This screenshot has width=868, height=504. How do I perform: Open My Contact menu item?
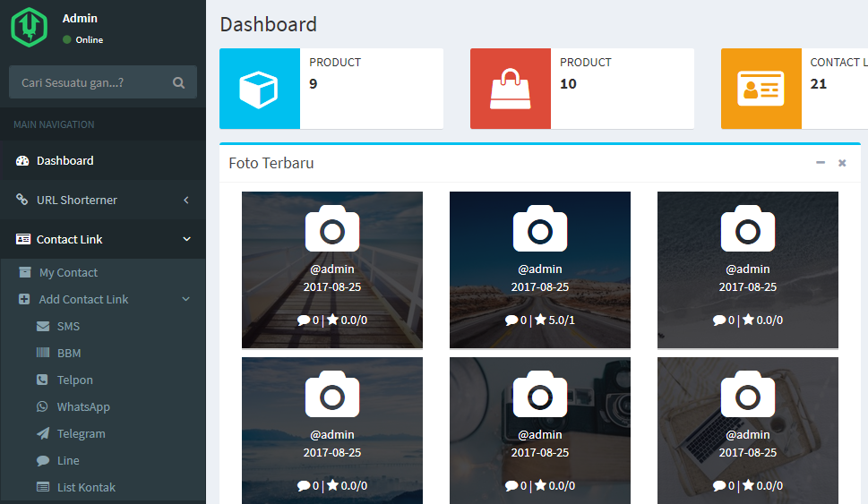tap(103, 272)
